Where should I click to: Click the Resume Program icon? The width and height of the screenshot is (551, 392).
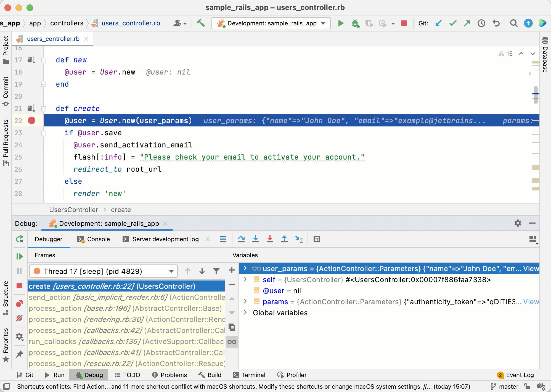[x=19, y=256]
